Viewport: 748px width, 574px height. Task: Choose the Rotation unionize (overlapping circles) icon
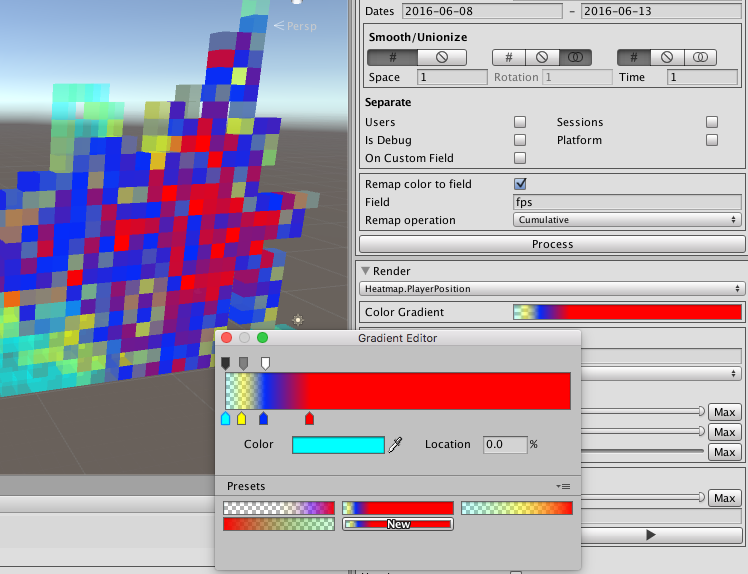click(x=573, y=58)
